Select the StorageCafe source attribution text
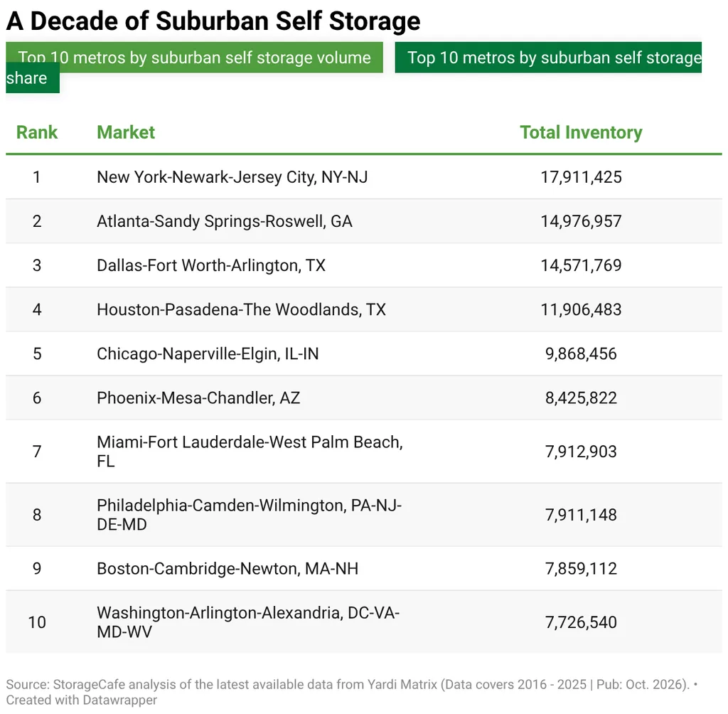This screenshot has width=728, height=714. click(348, 684)
